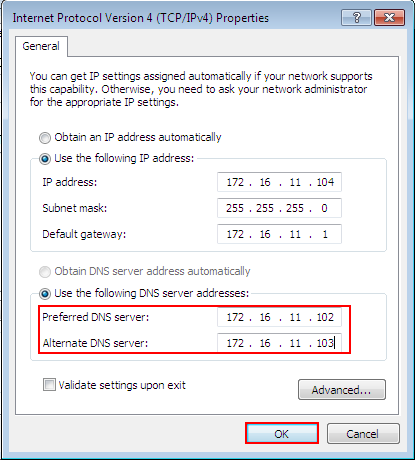Click the last octet 1 in Default gateway

coord(325,234)
